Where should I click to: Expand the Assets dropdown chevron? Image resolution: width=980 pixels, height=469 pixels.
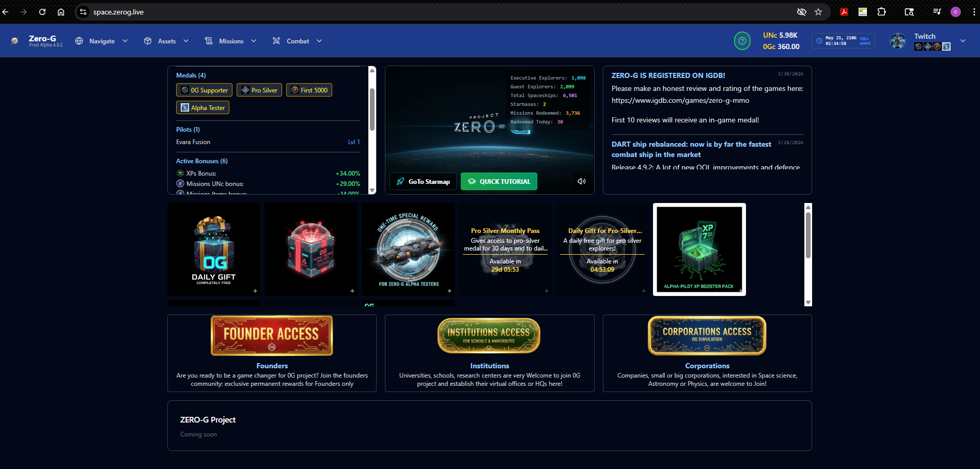pyautogui.click(x=186, y=41)
